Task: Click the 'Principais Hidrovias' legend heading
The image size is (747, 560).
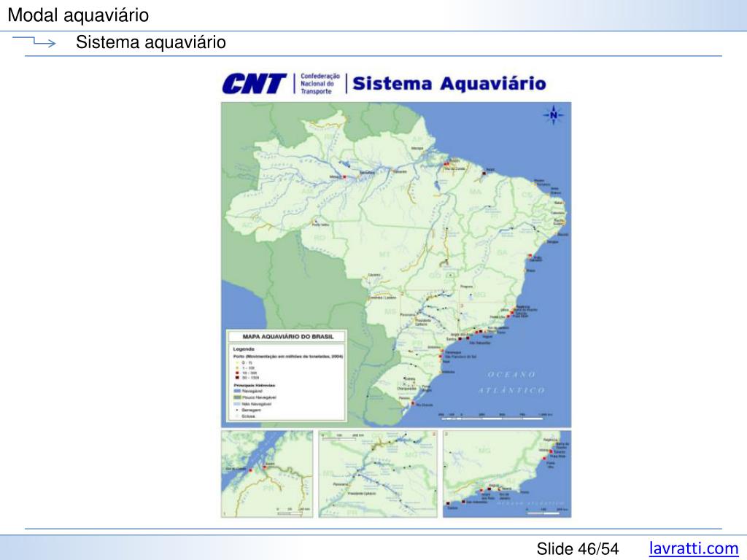Action: pos(255,385)
